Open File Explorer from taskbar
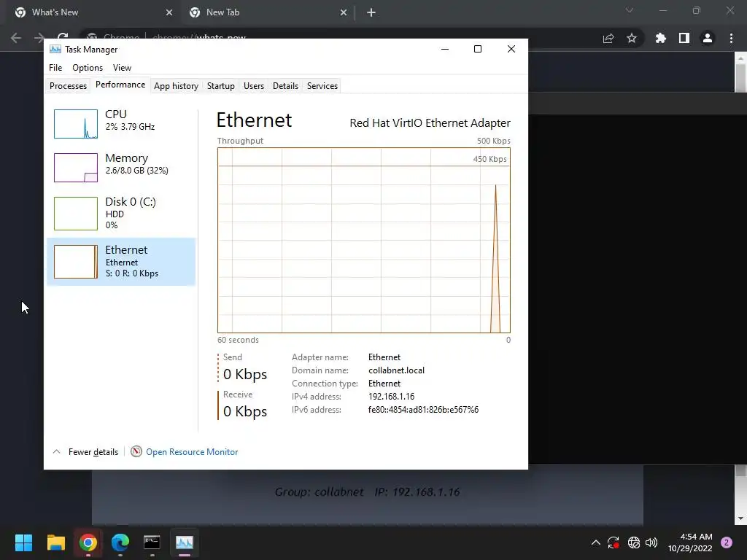This screenshot has height=560, width=747. point(55,542)
